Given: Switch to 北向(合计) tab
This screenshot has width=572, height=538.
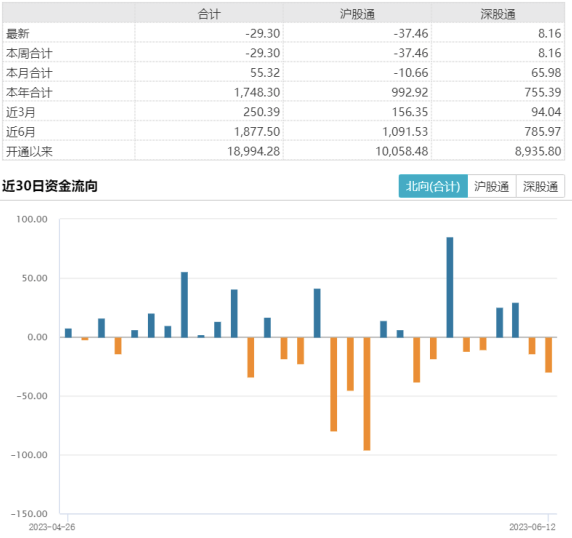Looking at the screenshot, I should 433,186.
